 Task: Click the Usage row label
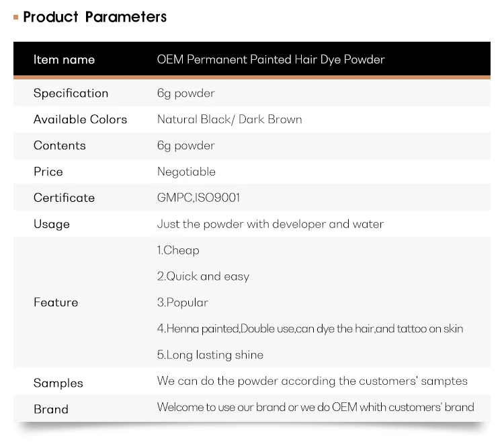(x=52, y=225)
